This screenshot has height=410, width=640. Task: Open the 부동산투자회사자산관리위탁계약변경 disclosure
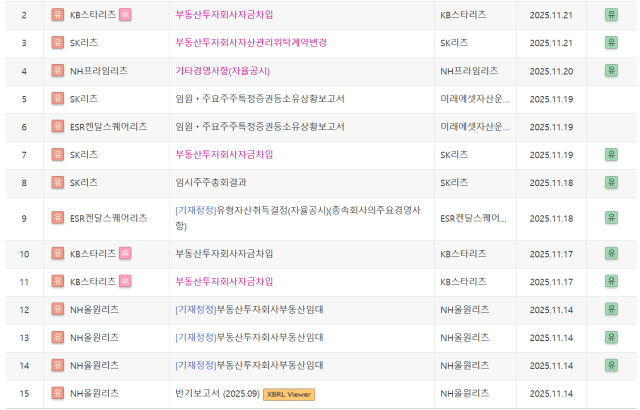point(251,42)
